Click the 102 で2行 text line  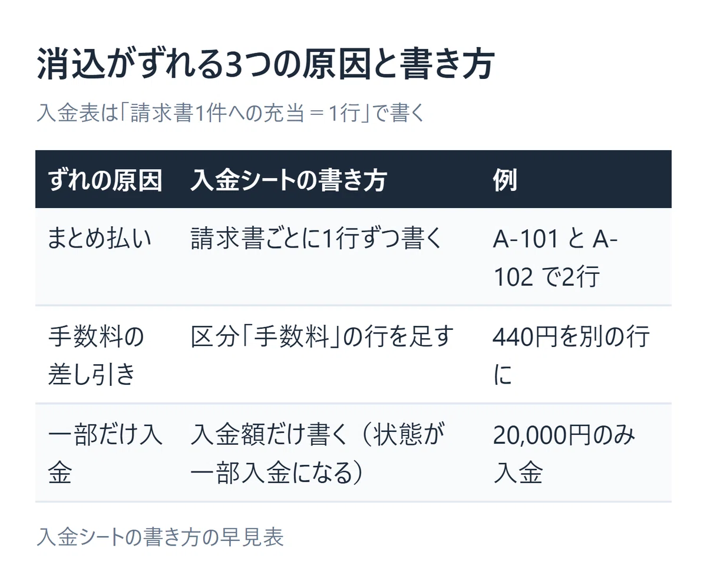pos(546,276)
